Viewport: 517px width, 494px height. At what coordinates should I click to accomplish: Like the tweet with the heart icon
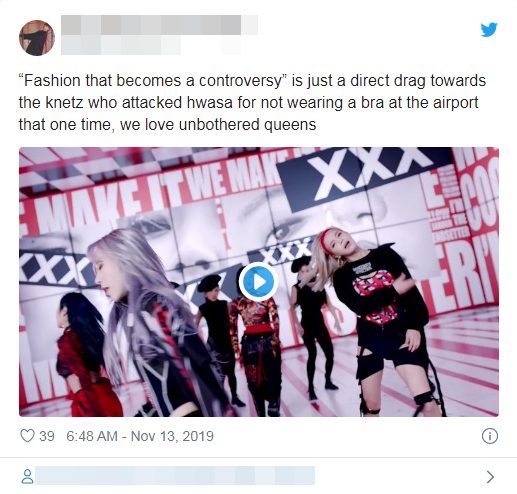point(27,436)
